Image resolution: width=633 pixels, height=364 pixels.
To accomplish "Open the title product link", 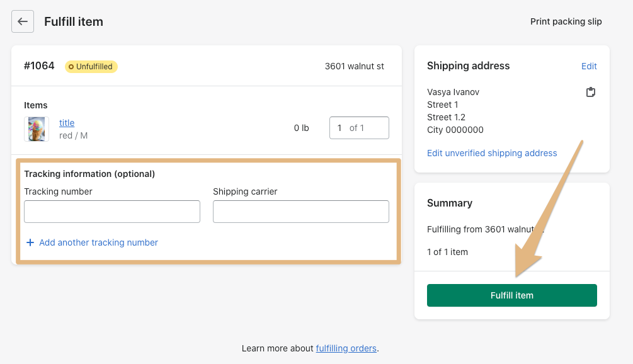I will coord(67,123).
